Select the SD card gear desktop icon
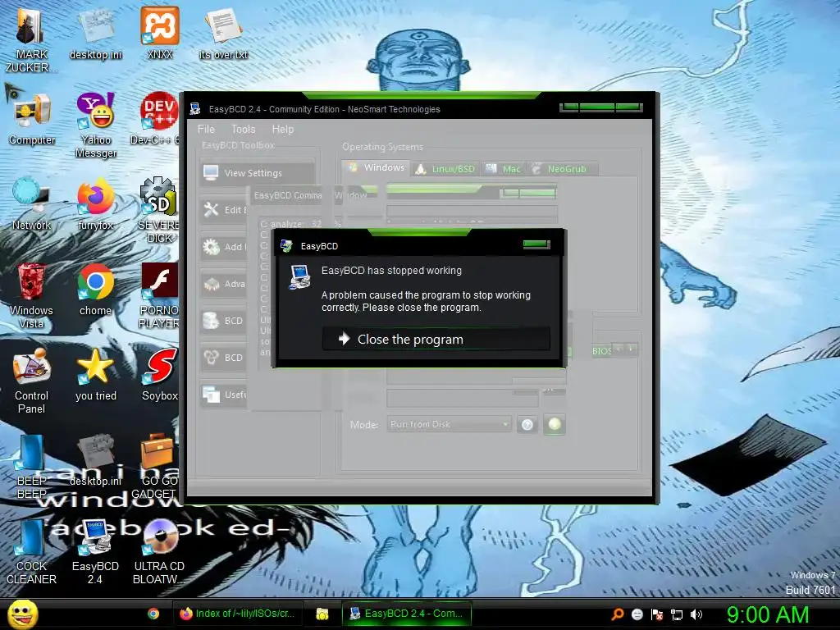Image resolution: width=840 pixels, height=630 pixels. coord(158,211)
